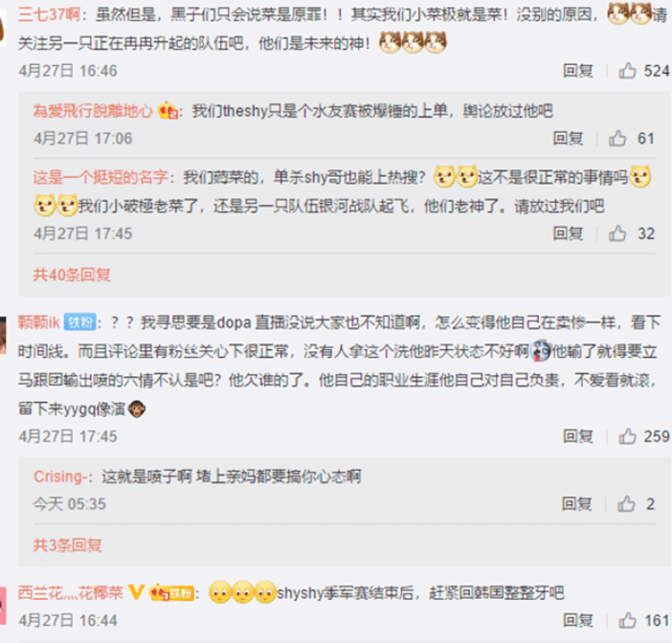Click the blue 铁粉 badge beside 颗颗ik
672x643 pixels.
80,322
